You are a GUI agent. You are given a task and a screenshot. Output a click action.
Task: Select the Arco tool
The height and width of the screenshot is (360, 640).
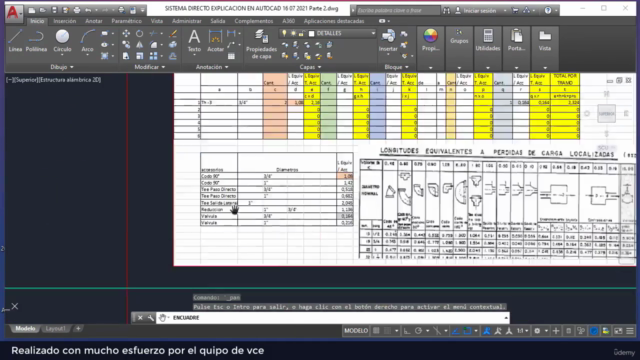click(87, 41)
